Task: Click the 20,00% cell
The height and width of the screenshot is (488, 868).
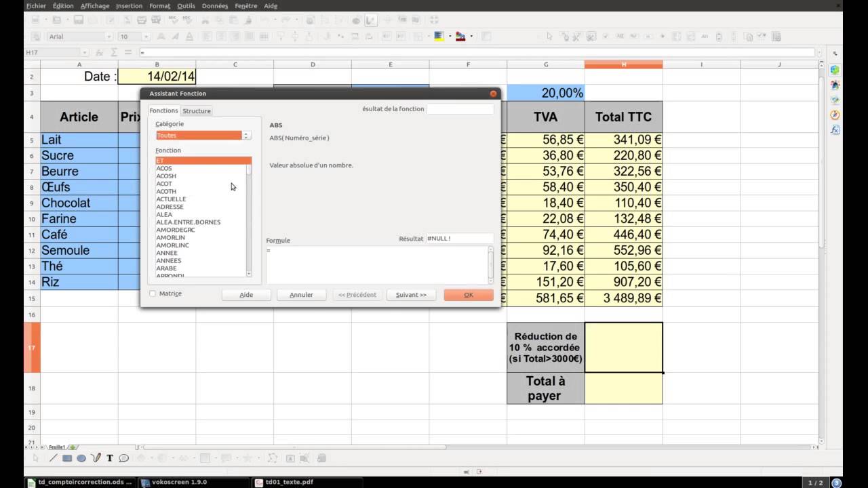Action: 546,93
